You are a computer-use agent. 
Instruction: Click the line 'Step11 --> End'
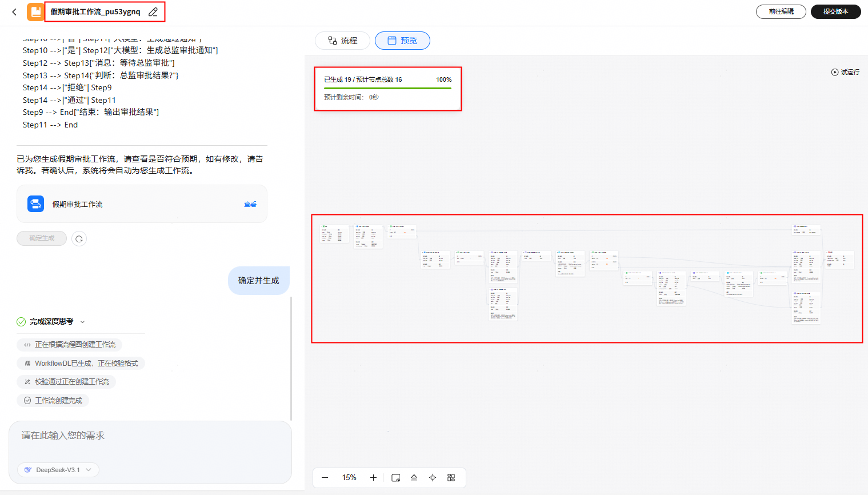tap(50, 125)
